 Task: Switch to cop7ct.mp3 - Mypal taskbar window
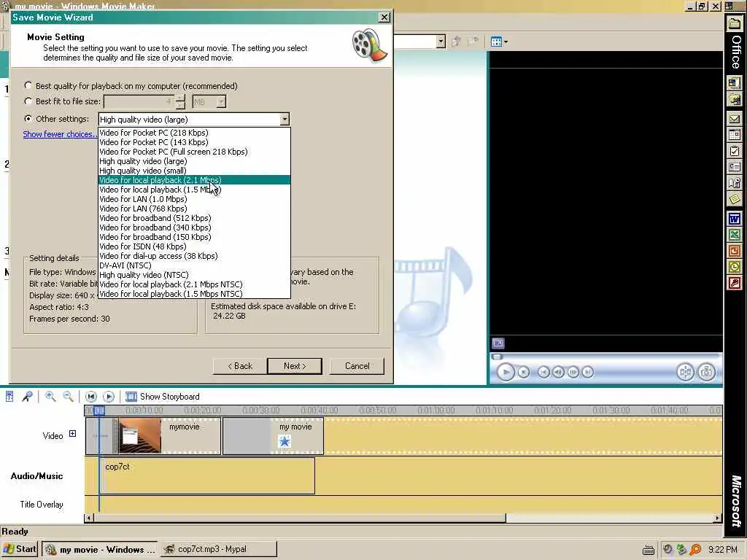click(x=219, y=549)
